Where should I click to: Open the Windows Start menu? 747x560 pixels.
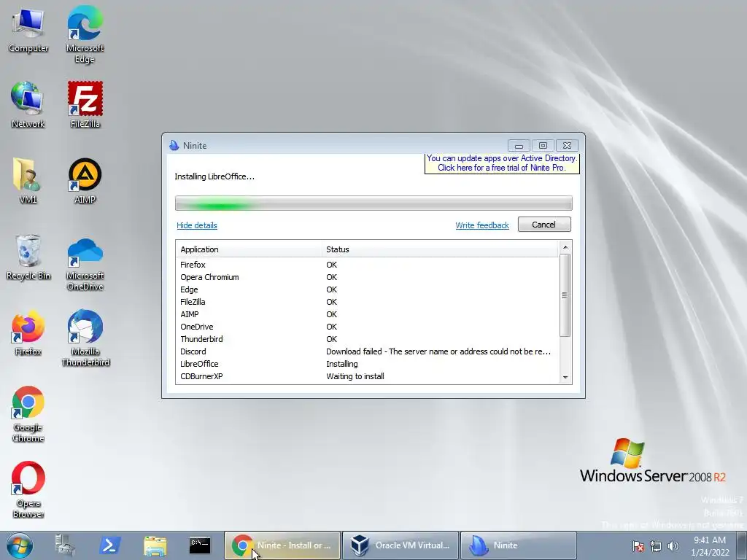click(x=20, y=545)
